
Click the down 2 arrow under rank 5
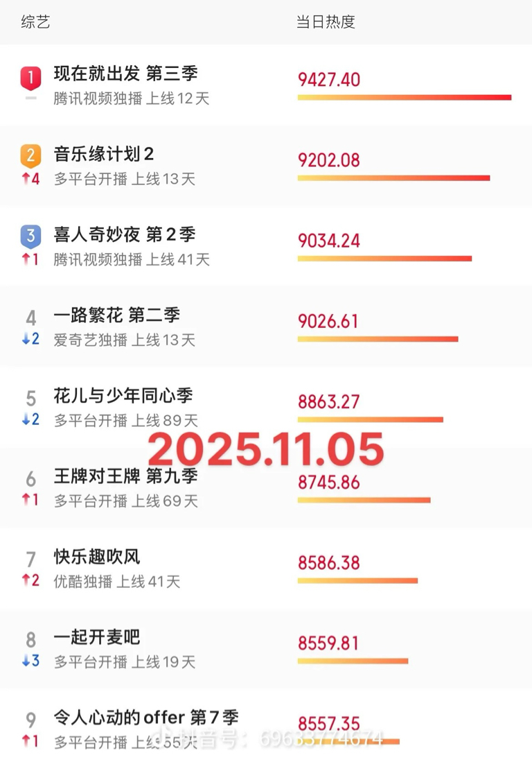click(30, 419)
